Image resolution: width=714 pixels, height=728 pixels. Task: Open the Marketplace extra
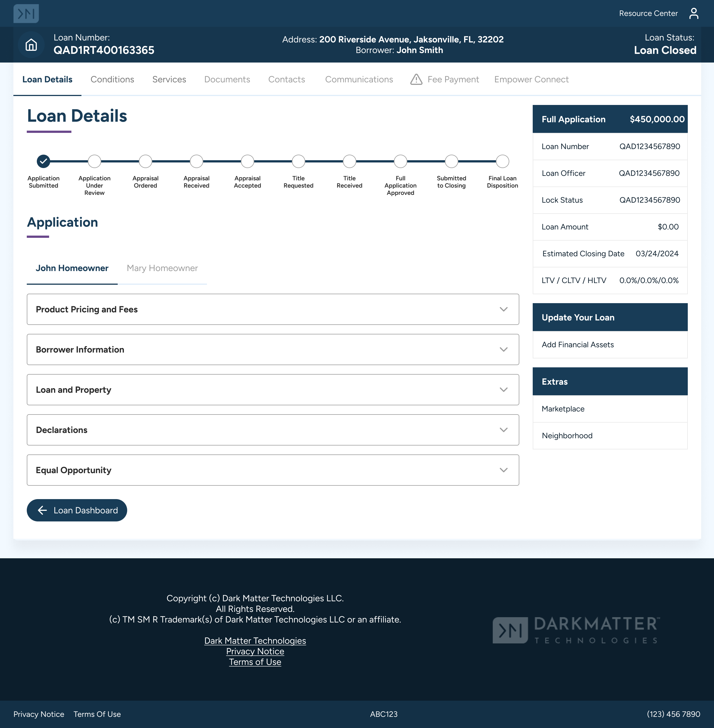[563, 409]
